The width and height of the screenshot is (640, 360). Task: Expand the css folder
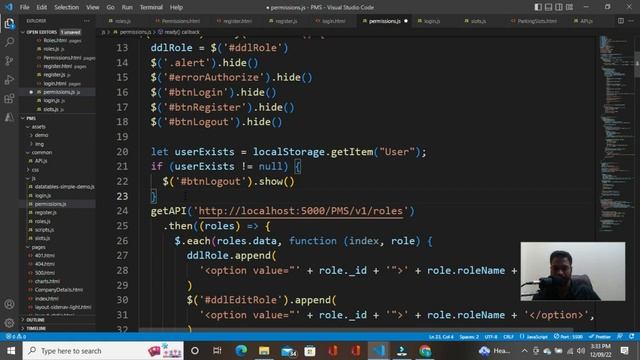click(x=35, y=169)
